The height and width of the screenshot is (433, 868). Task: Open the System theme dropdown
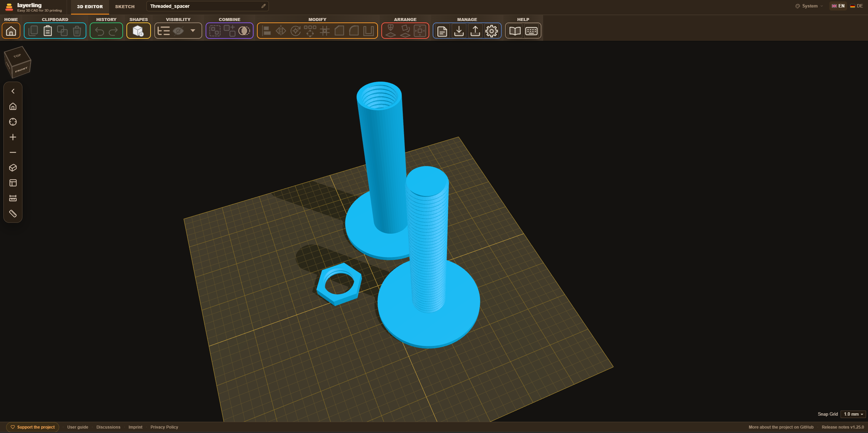coord(809,6)
